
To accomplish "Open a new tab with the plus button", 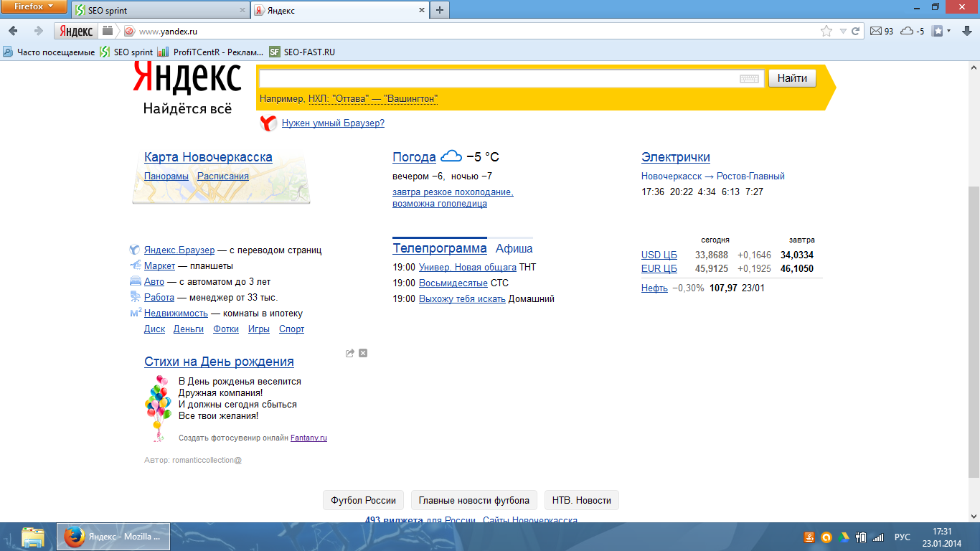I will [440, 10].
